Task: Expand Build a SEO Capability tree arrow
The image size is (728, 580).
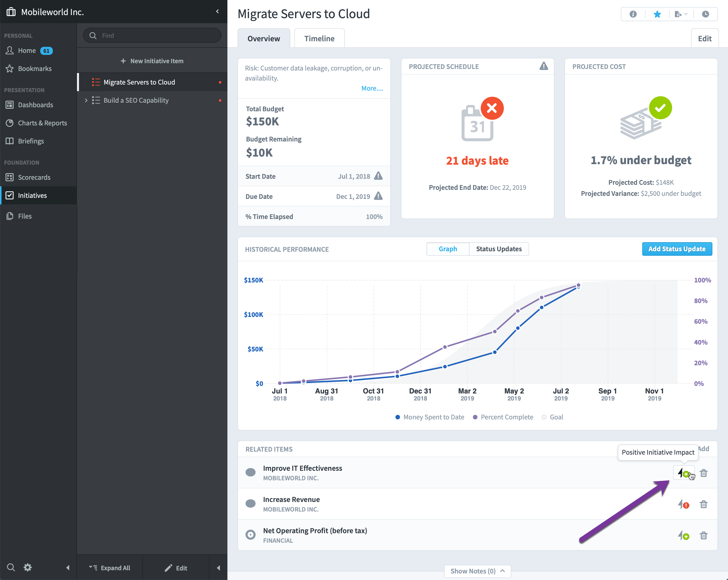Action: [86, 100]
